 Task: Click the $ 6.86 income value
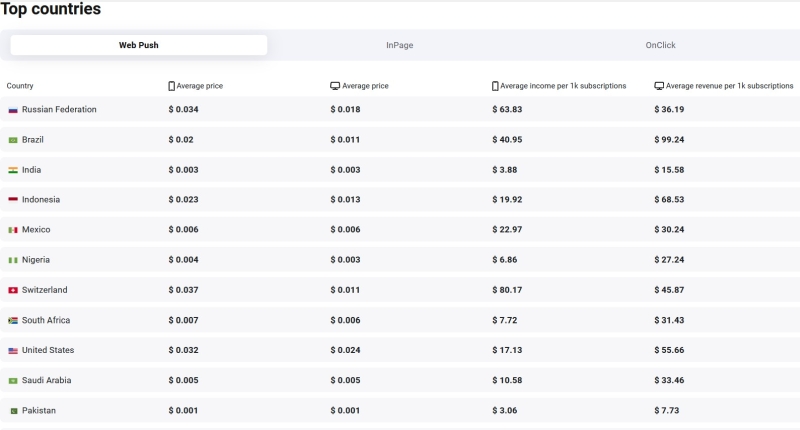tap(505, 260)
